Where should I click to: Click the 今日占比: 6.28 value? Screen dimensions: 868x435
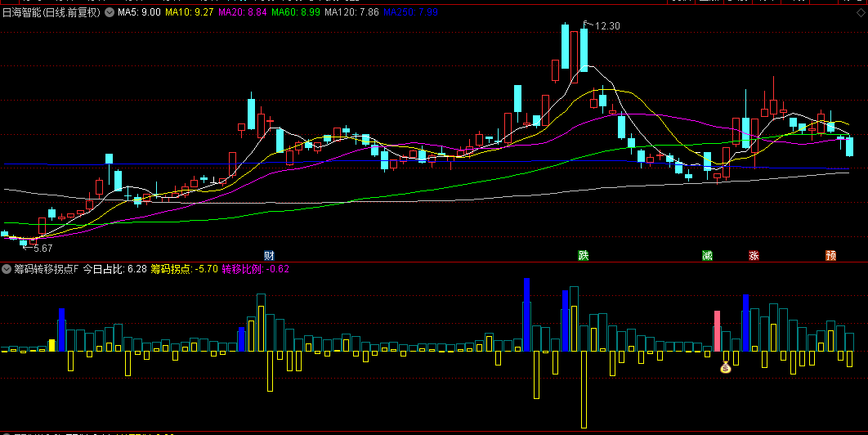115,269
